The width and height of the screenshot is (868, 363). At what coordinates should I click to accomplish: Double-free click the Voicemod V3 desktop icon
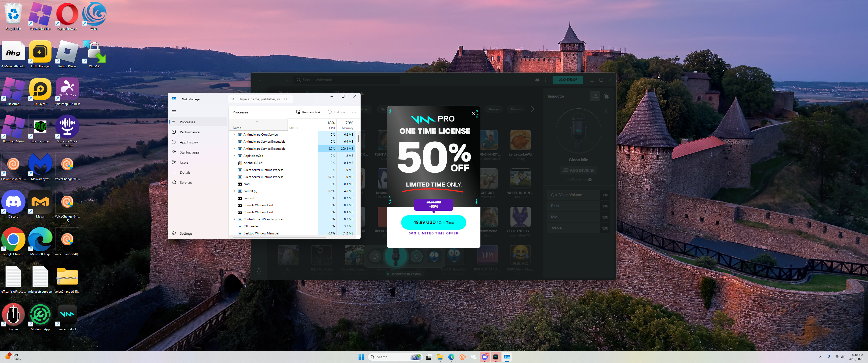(67, 315)
